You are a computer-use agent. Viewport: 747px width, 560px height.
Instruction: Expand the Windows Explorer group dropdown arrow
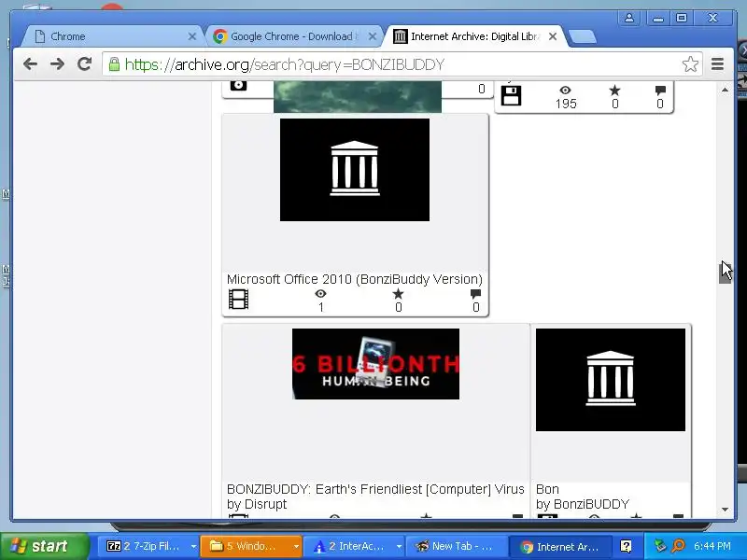296,546
